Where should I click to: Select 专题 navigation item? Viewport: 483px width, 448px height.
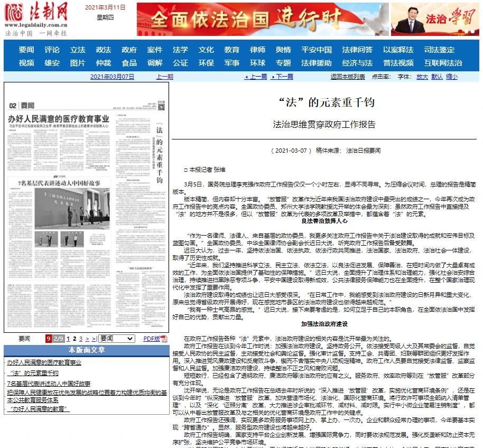pos(283,63)
